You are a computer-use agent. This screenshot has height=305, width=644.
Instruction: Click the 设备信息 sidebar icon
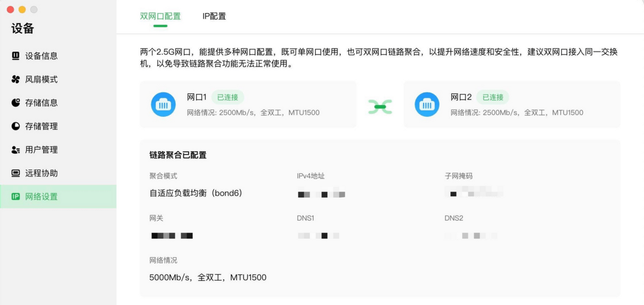(x=16, y=56)
